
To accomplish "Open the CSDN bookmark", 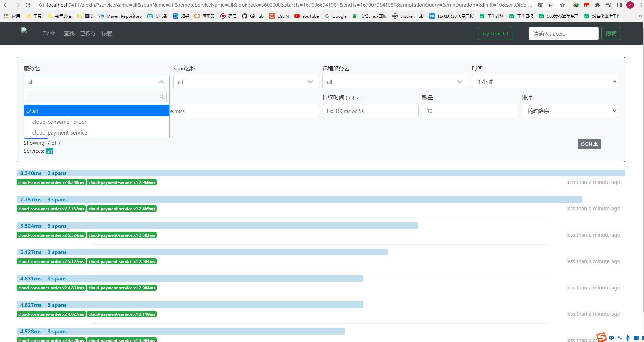I will click(x=279, y=16).
